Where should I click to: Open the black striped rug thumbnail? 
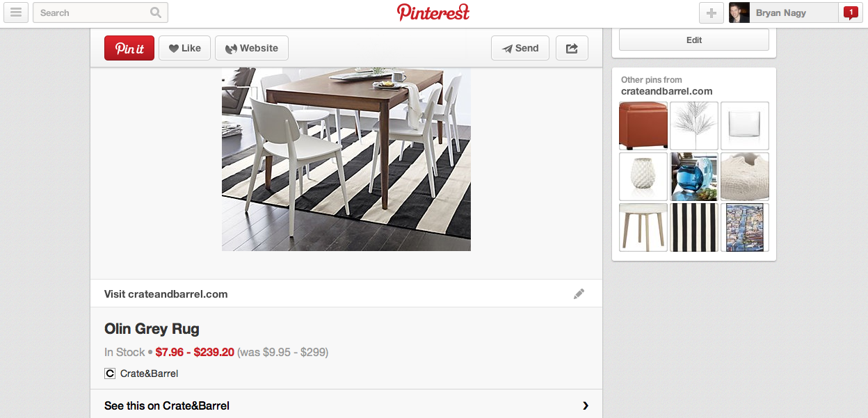[694, 227]
